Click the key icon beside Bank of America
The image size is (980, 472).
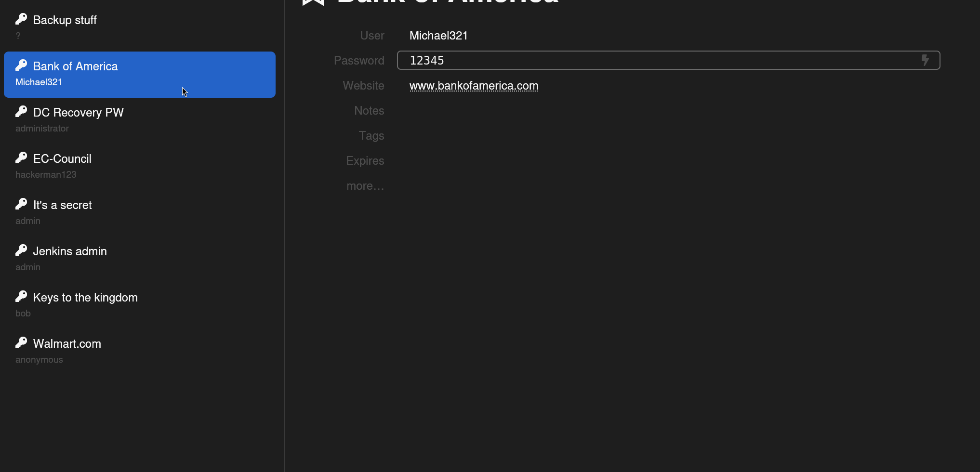point(21,65)
